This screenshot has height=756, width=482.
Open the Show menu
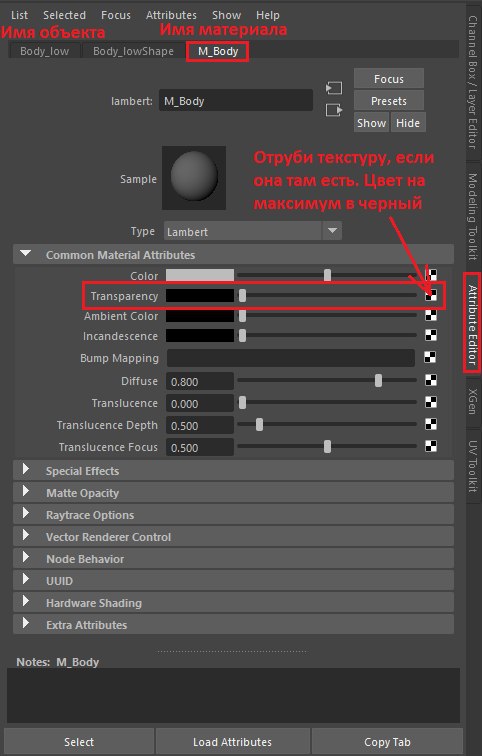point(226,15)
